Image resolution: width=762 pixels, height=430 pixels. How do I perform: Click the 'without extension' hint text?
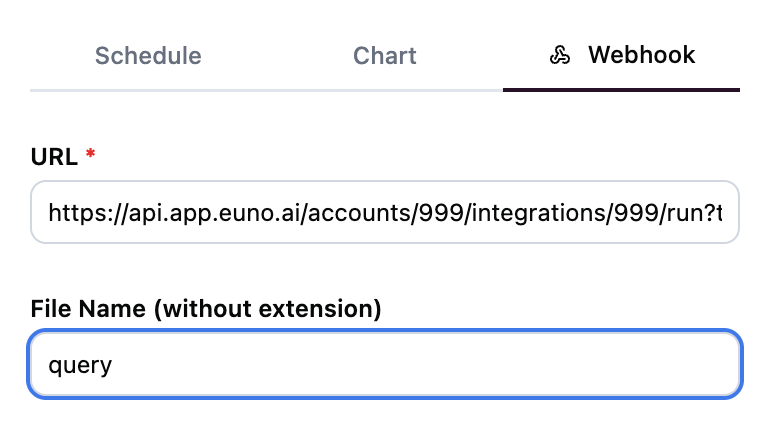(268, 309)
